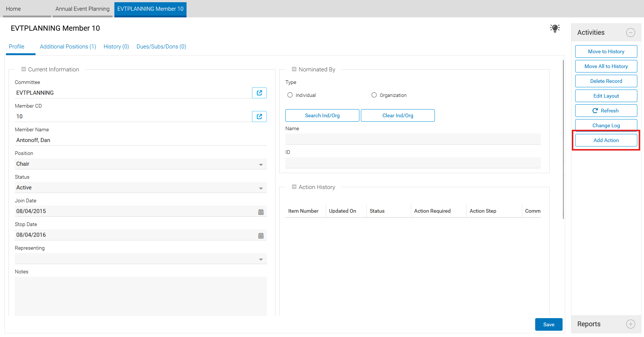The image size is (644, 337).
Task: Open the Status dropdown
Action: click(x=141, y=188)
